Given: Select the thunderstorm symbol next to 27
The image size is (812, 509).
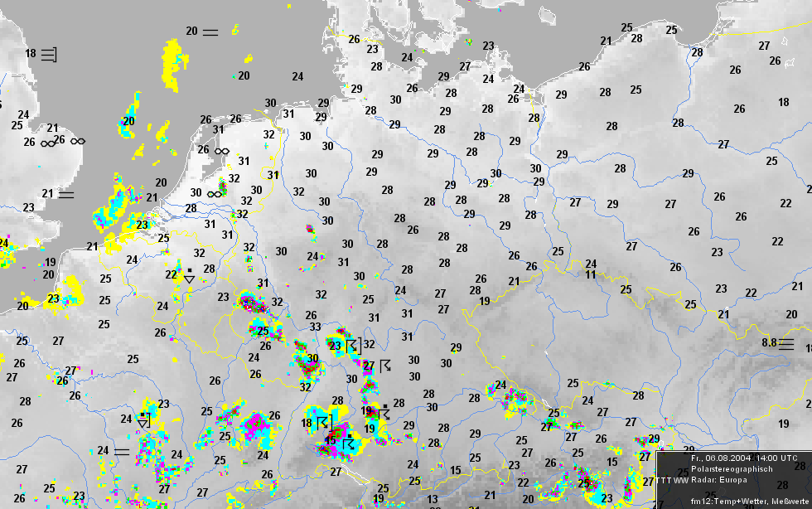Looking at the screenshot, I should pos(385,366).
